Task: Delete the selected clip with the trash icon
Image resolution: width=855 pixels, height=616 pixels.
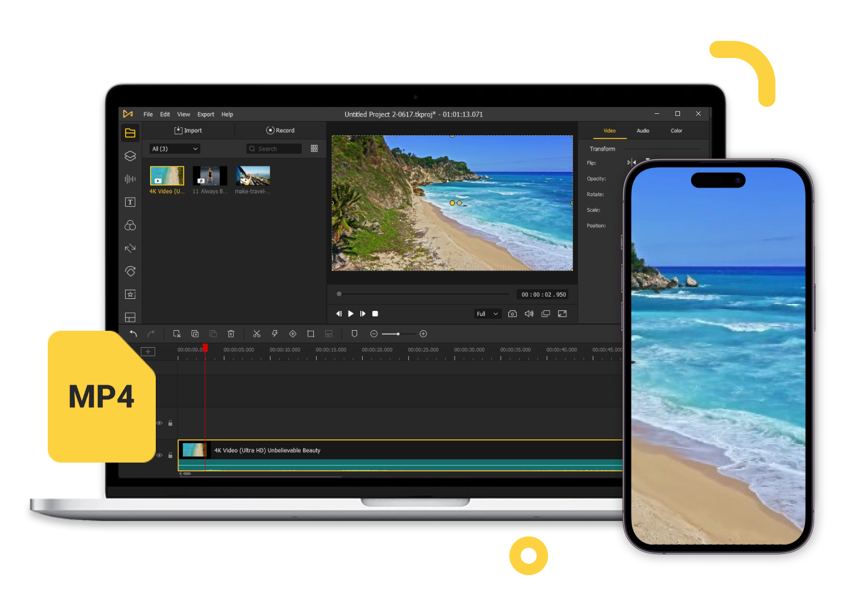Action: tap(231, 334)
